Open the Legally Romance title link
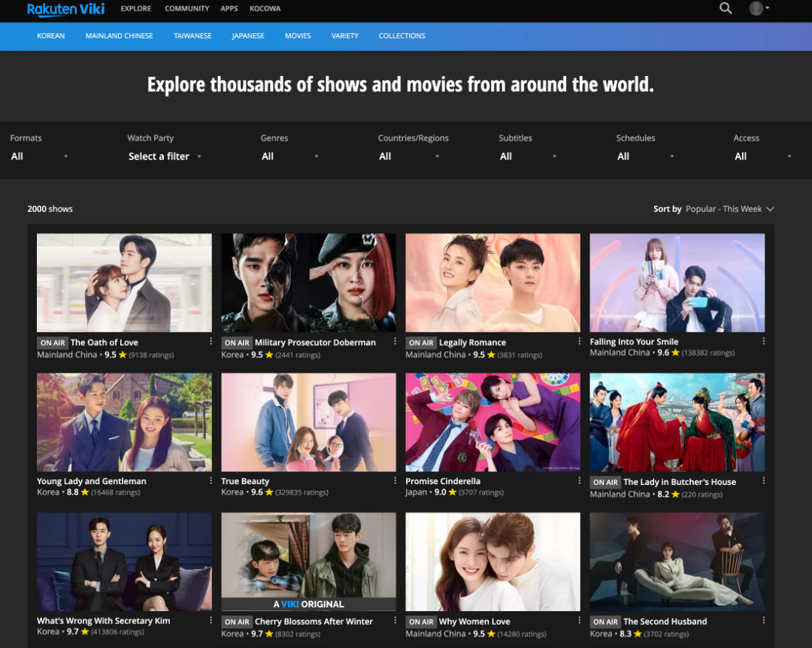Image resolution: width=812 pixels, height=648 pixels. (x=472, y=343)
